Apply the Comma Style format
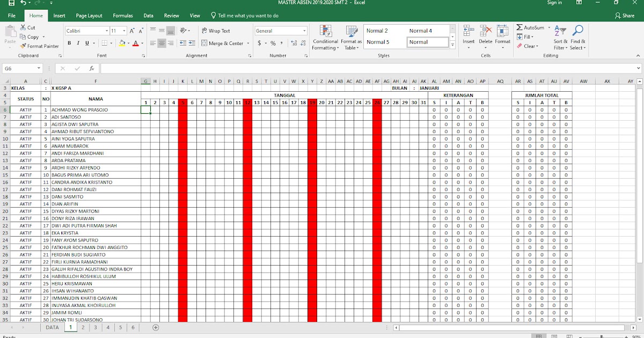Screen dimensions: 644x338 pos(282,43)
